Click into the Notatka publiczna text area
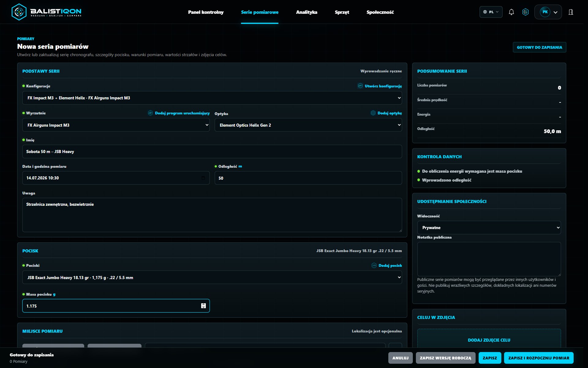This screenshot has height=368, width=588. point(489,259)
